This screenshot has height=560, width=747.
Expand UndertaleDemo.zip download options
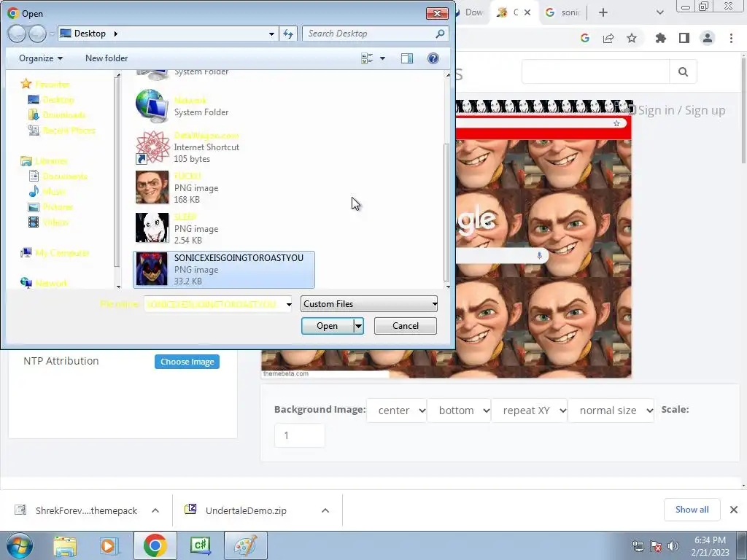[325, 510]
